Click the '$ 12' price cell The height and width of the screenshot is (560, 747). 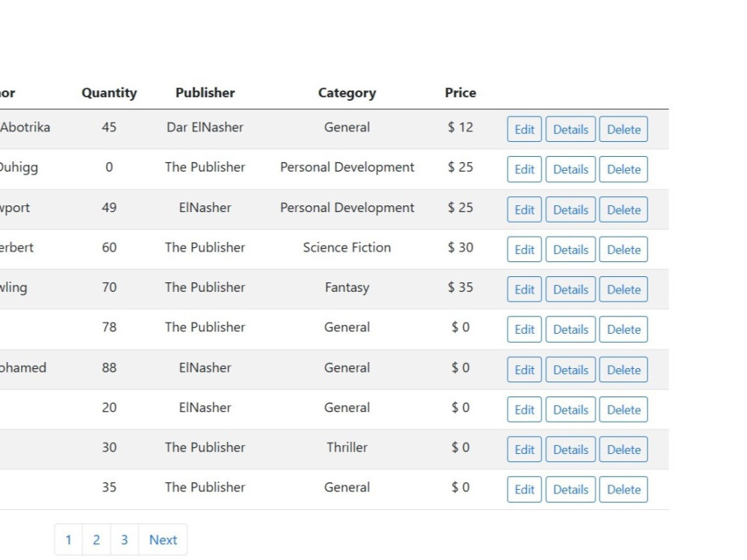[x=460, y=127]
